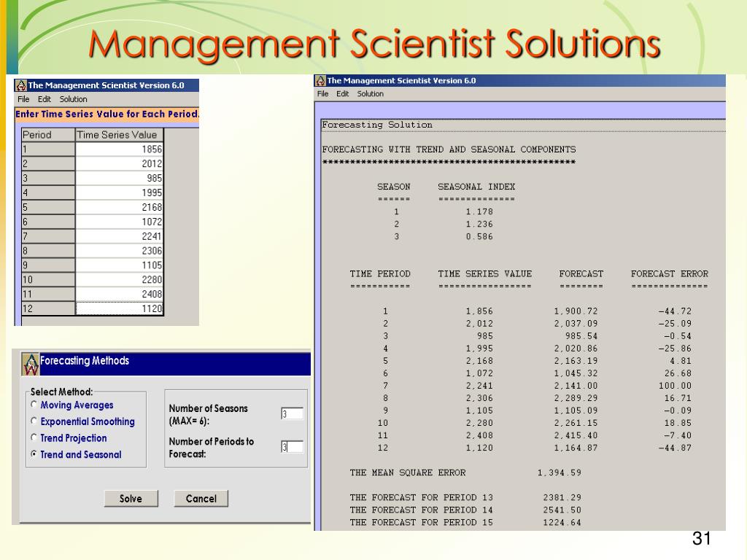Click the SEASONAL INDEX column heading
Image resolution: width=747 pixels, height=560 pixels.
click(x=476, y=187)
